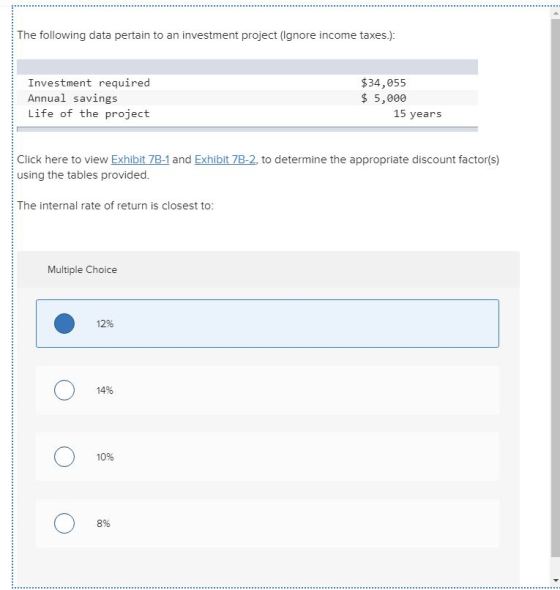Screen dimensions: 560x590
Task: Select the 12% radio button
Action: coord(64,324)
